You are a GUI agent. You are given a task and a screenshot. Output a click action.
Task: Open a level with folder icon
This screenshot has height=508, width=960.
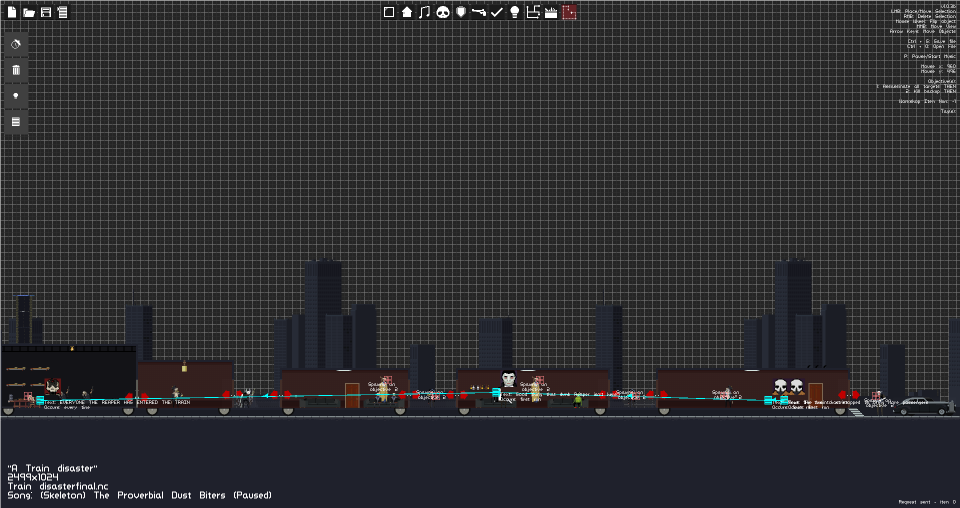tap(29, 12)
